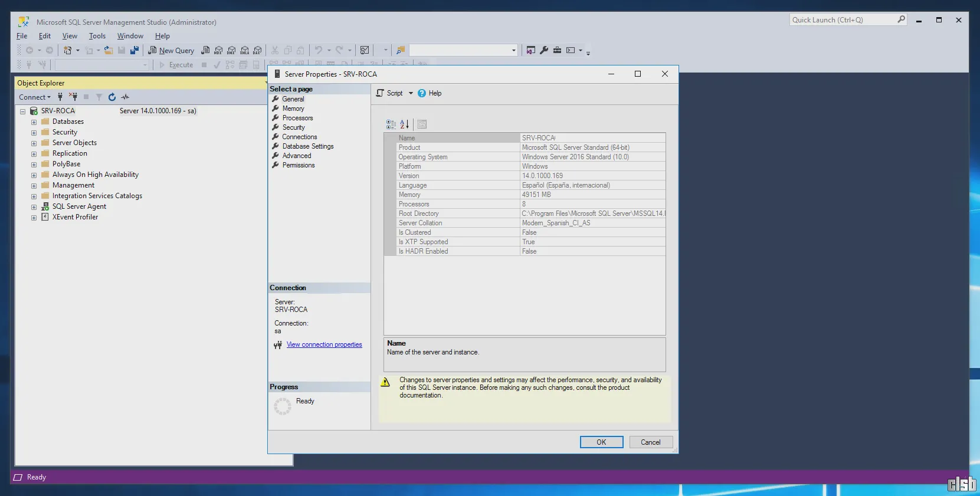Click the Command Window icon in the main toolbar

(571, 50)
